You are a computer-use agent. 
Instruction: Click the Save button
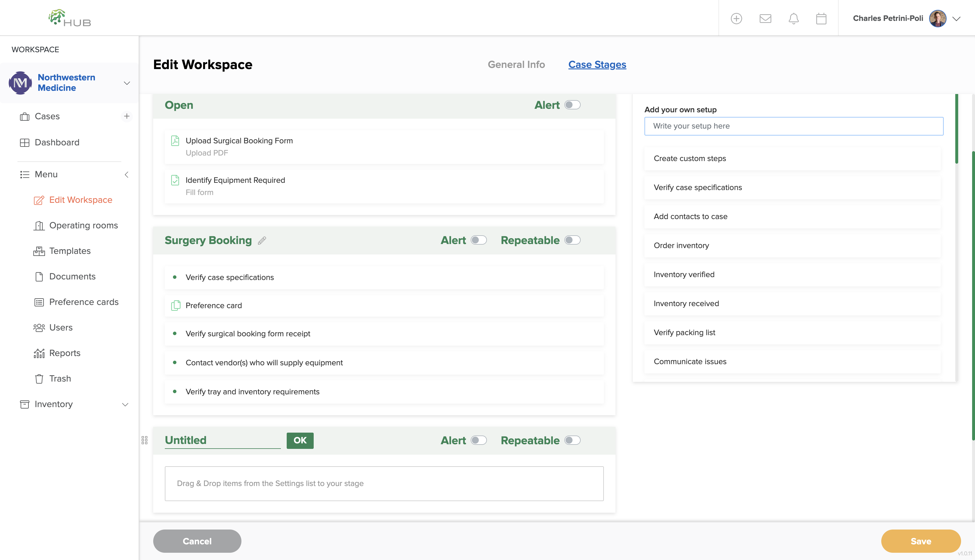point(921,541)
